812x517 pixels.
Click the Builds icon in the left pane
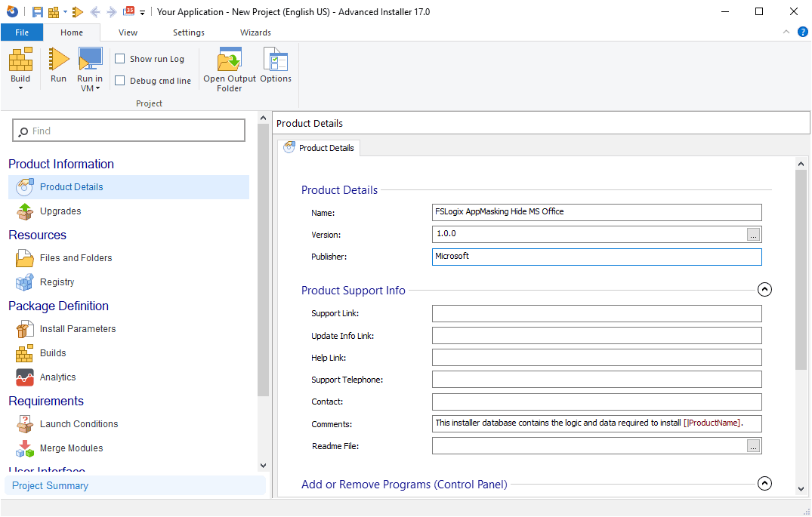pos(24,353)
